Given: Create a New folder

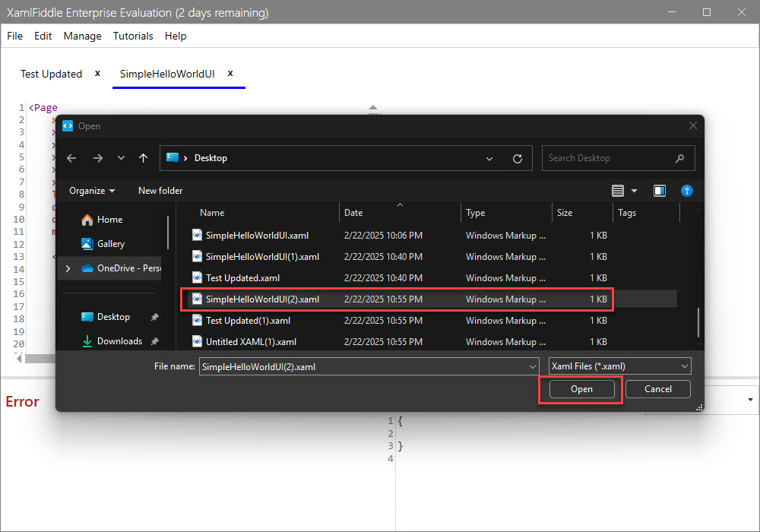Looking at the screenshot, I should [x=160, y=191].
